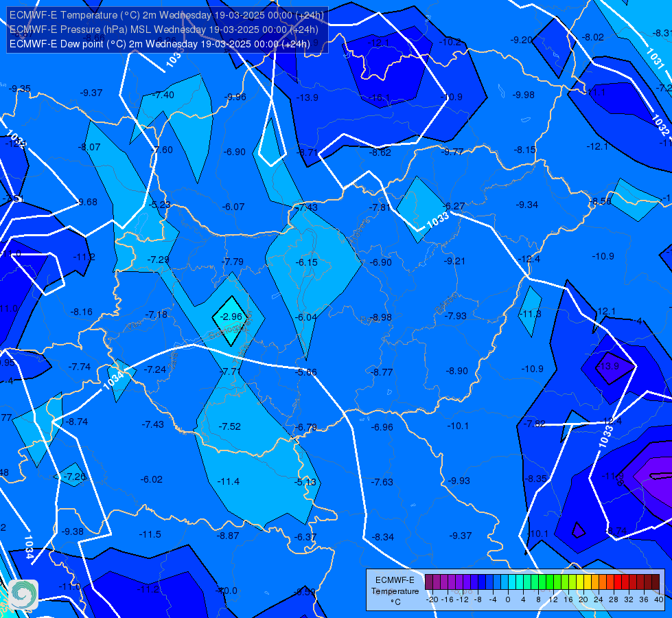Click the -5.66 temperature value

tap(305, 371)
